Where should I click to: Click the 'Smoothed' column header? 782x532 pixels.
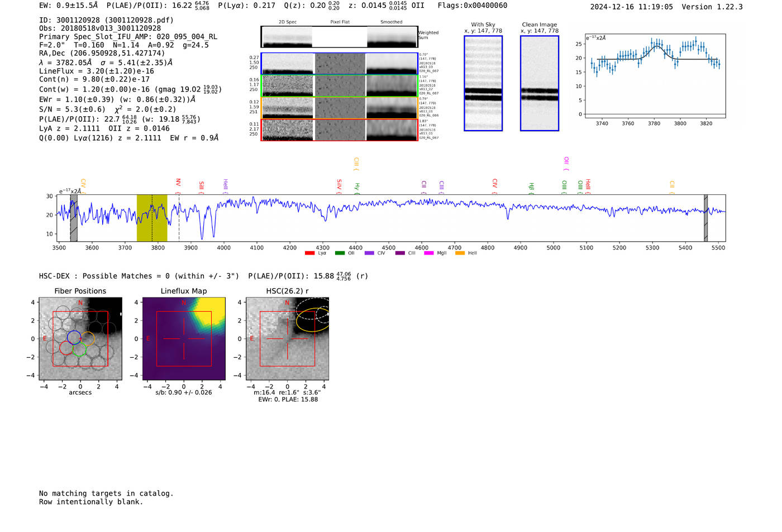click(x=392, y=22)
